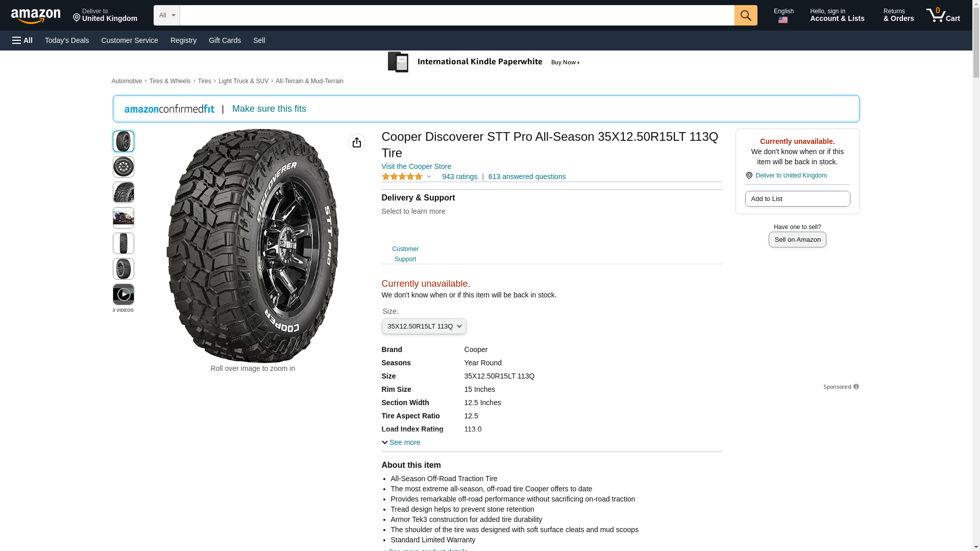
Task: Select the second tire thumbnail image
Action: [124, 167]
